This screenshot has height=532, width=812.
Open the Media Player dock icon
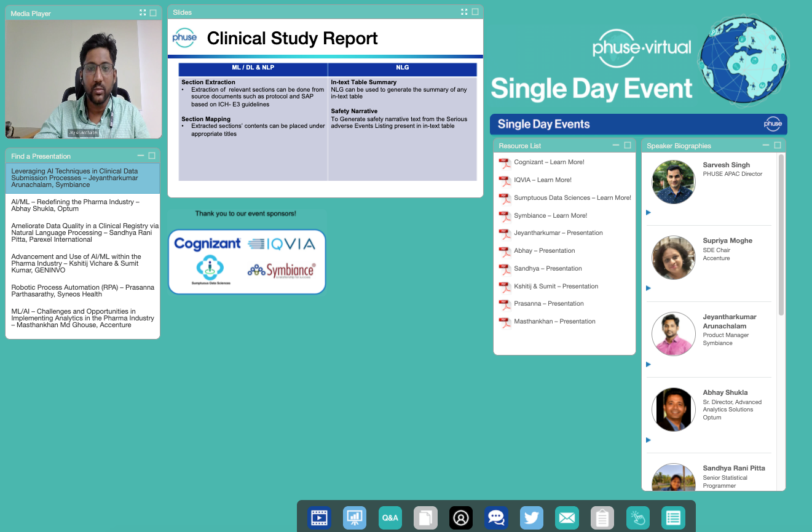[x=319, y=517]
